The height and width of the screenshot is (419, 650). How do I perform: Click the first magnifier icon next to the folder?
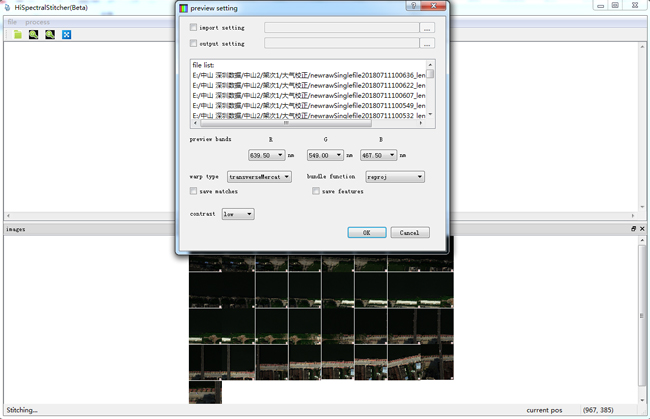point(34,35)
